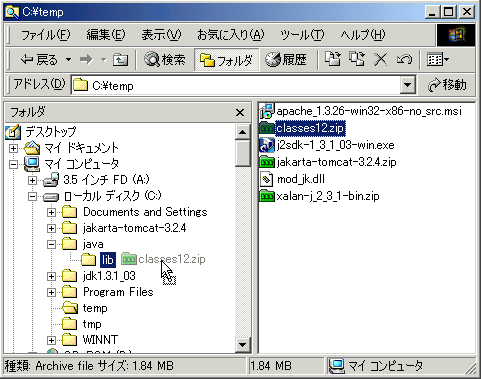
Task: Select the ローカル ディスク (C:) drive icon
Action: (51, 197)
